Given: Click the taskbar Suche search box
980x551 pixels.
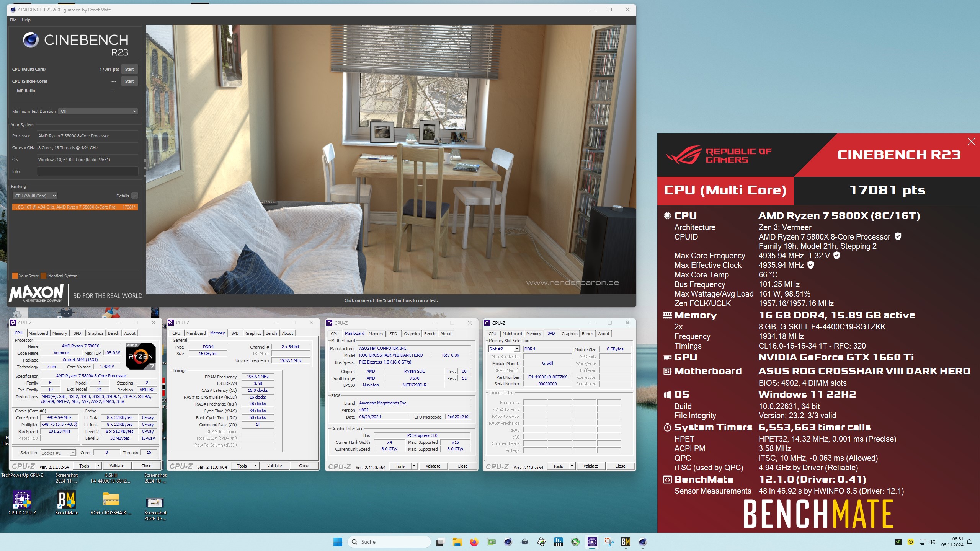Looking at the screenshot, I should (x=389, y=542).
